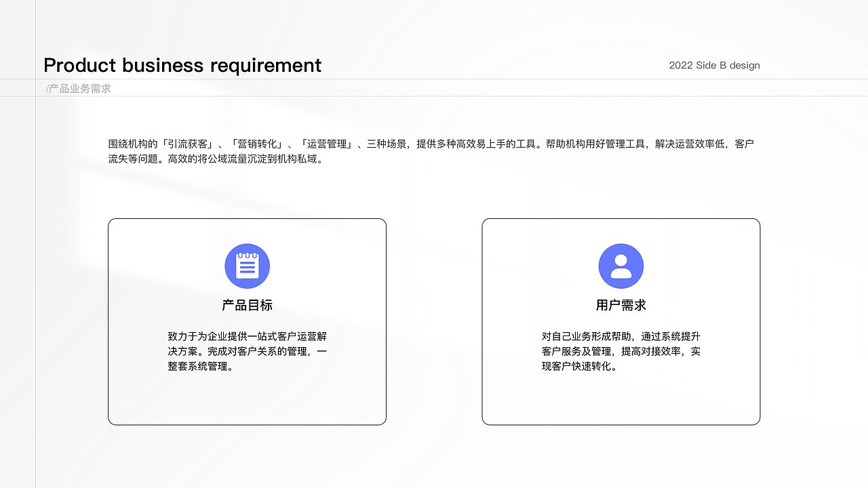Toggle selection of the left rounded card
This screenshot has height=488, width=868.
pyautogui.click(x=247, y=321)
